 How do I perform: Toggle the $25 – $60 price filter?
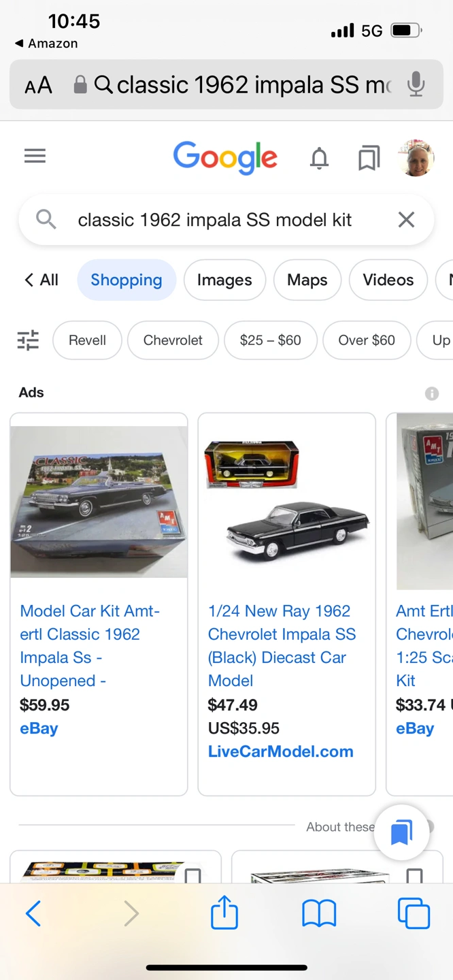[270, 340]
